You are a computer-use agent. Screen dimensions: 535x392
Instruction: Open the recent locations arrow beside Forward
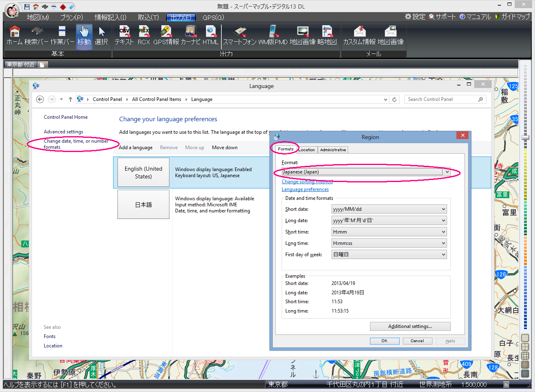click(61, 99)
